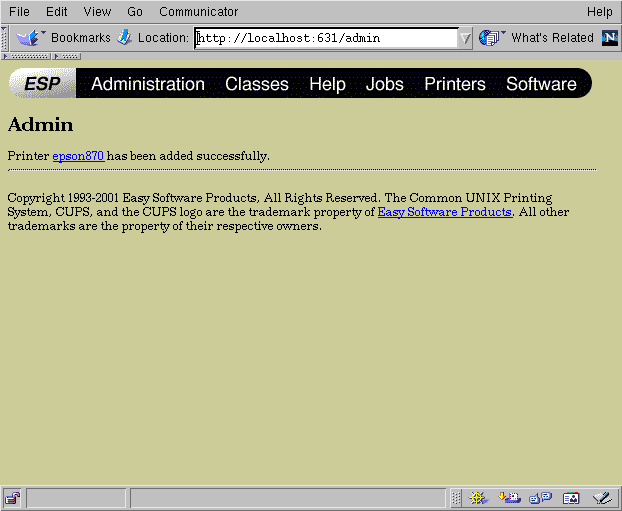Collapse the location toolbar via its handle
The width and height of the screenshot is (622, 511).
click(x=5, y=38)
